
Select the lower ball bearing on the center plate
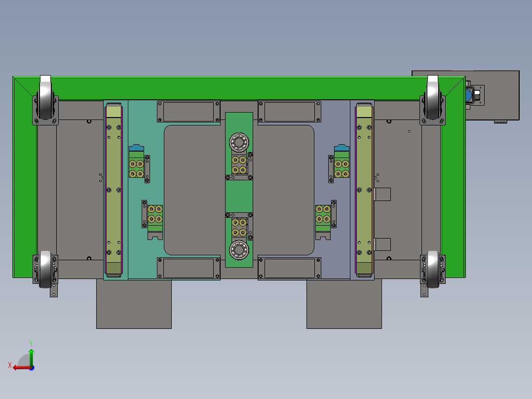(x=239, y=250)
